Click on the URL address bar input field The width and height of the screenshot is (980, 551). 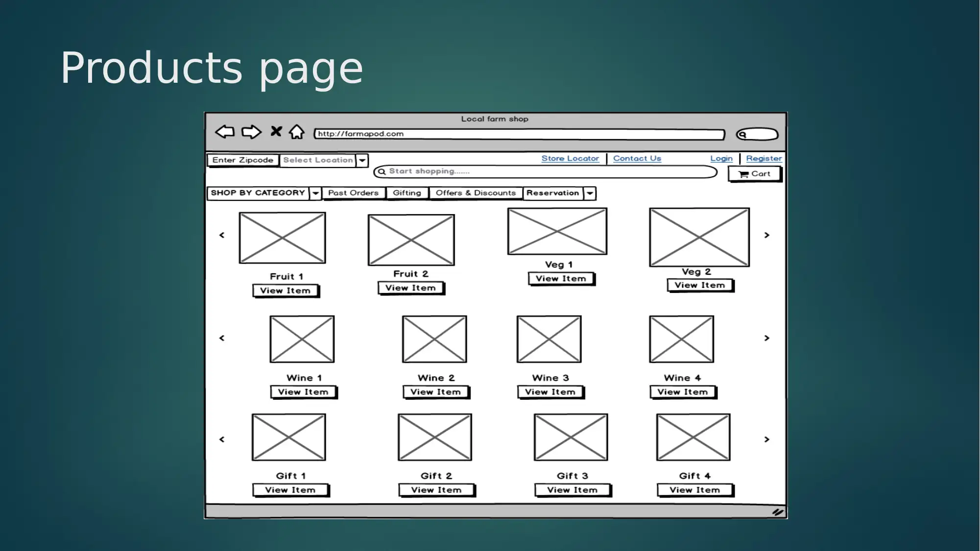click(x=518, y=133)
